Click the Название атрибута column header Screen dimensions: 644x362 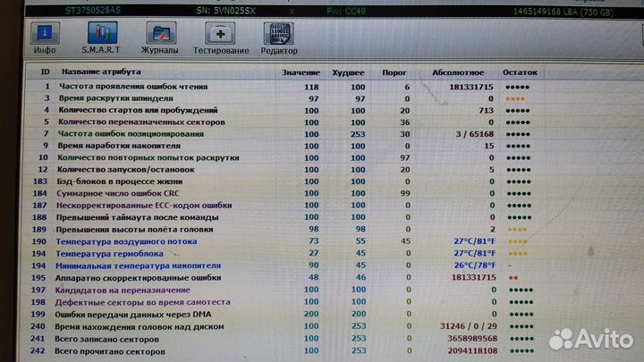[x=99, y=72]
